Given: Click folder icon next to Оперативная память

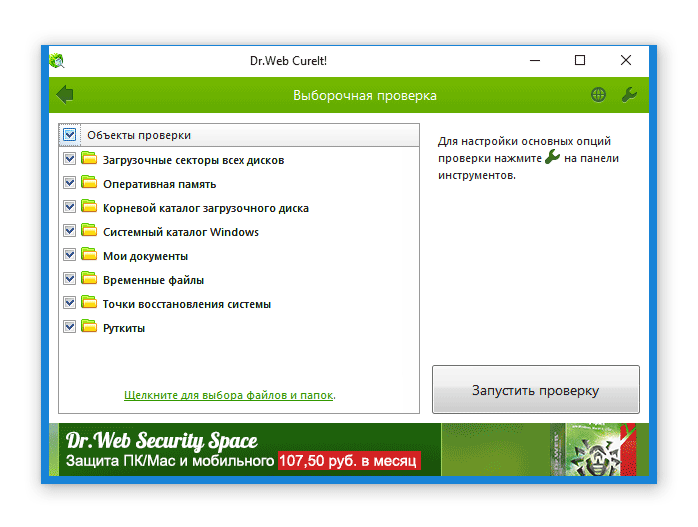Looking at the screenshot, I should [89, 183].
